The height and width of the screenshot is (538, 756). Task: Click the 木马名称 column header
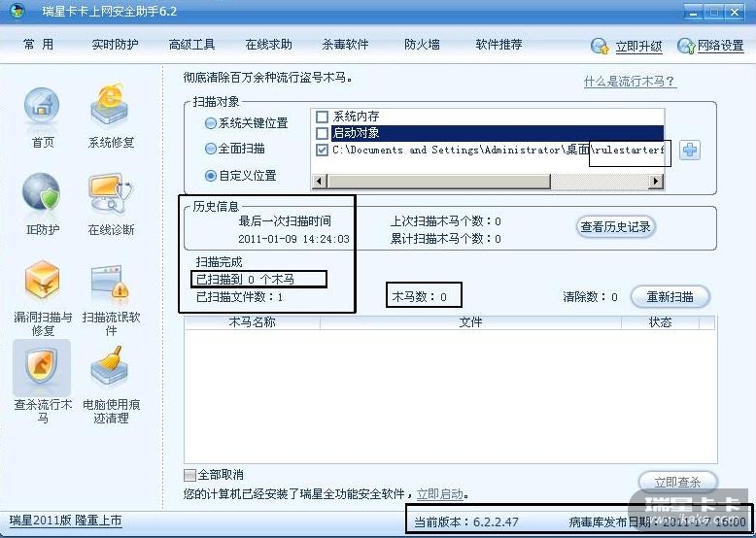click(252, 322)
